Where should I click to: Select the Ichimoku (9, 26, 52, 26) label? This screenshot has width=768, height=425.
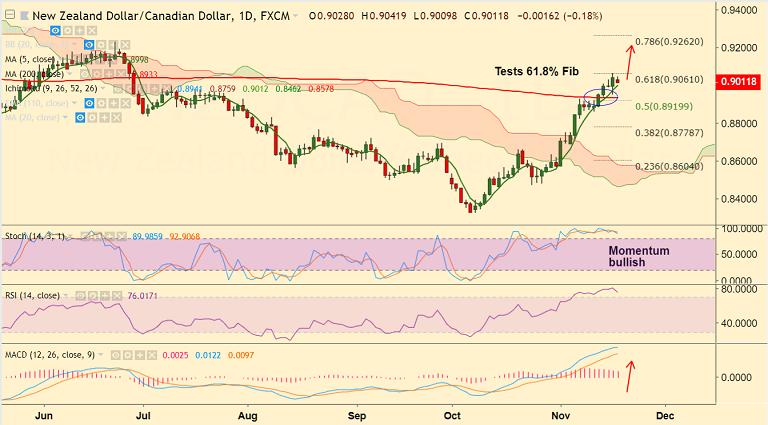51,89
